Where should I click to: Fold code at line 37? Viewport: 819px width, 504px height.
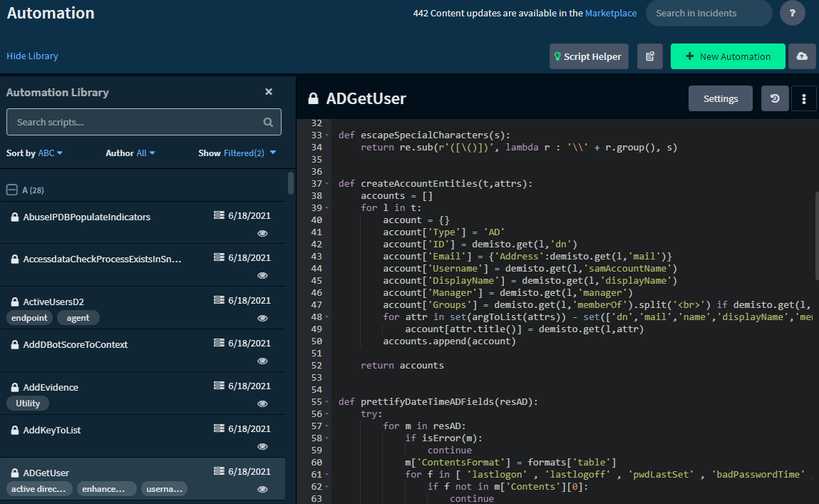327,184
